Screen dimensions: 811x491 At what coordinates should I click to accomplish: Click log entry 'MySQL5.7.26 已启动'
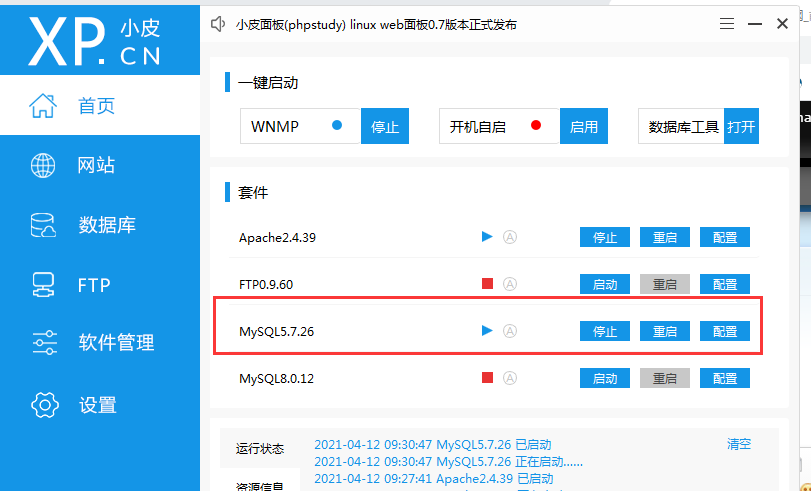click(432, 444)
